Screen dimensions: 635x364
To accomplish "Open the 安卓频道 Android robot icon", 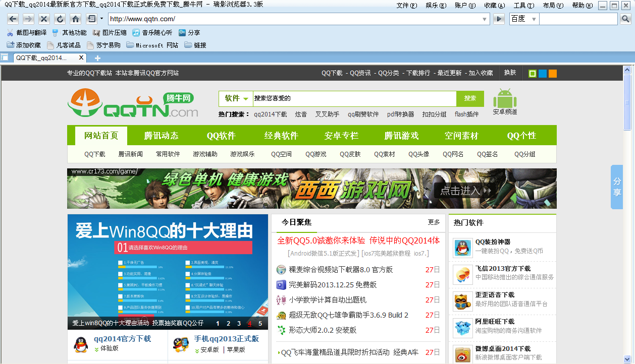I will [505, 98].
